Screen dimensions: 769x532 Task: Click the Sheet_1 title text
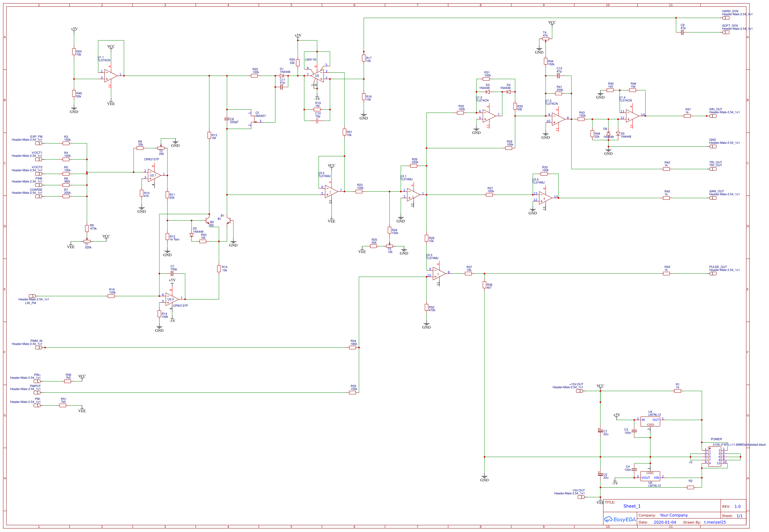(632, 506)
